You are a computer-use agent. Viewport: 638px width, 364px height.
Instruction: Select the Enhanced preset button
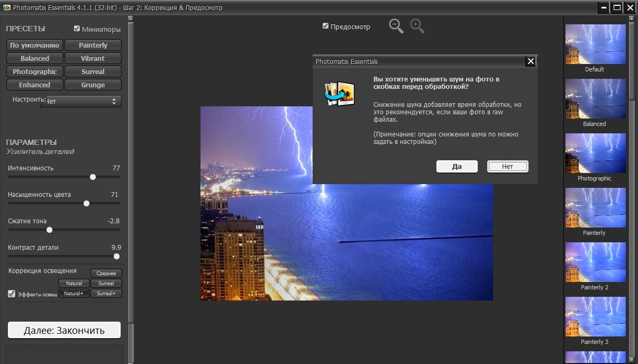pos(35,85)
